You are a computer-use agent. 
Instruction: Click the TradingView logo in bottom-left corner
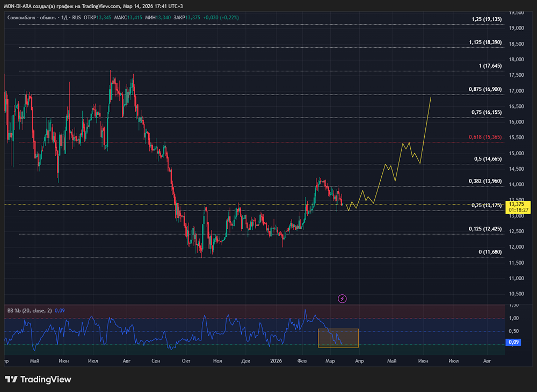coord(38,380)
